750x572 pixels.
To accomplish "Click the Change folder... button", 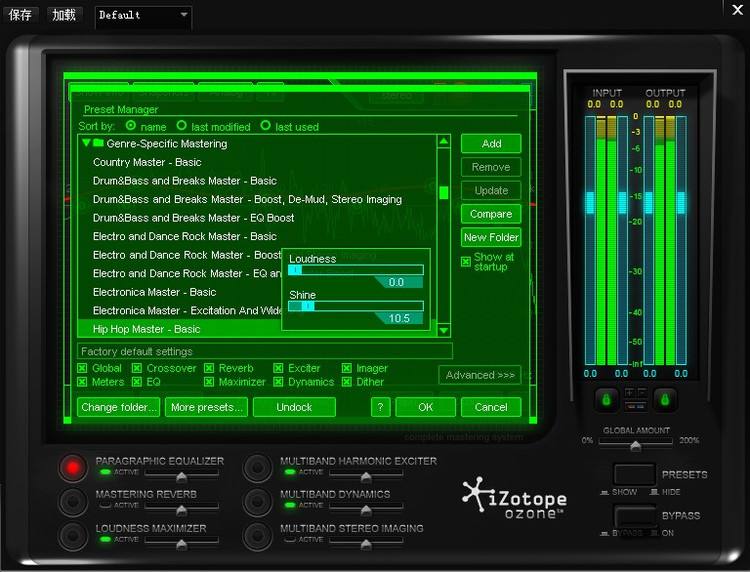I will pyautogui.click(x=118, y=407).
